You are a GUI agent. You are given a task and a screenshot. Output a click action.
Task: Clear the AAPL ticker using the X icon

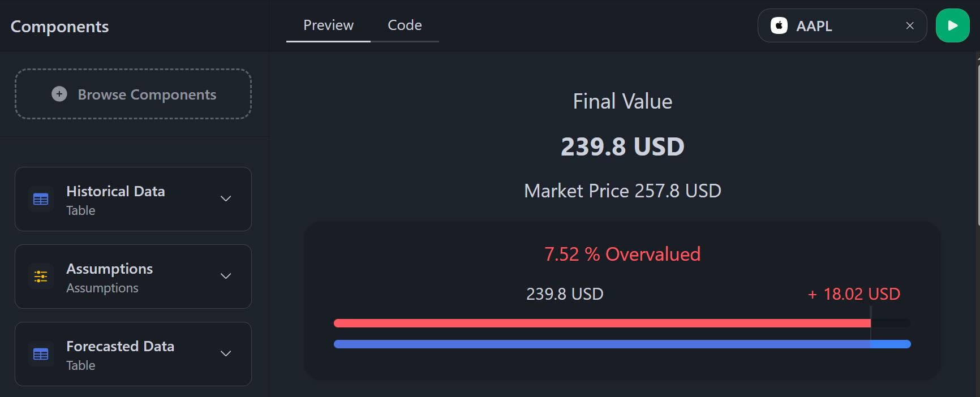(x=909, y=25)
